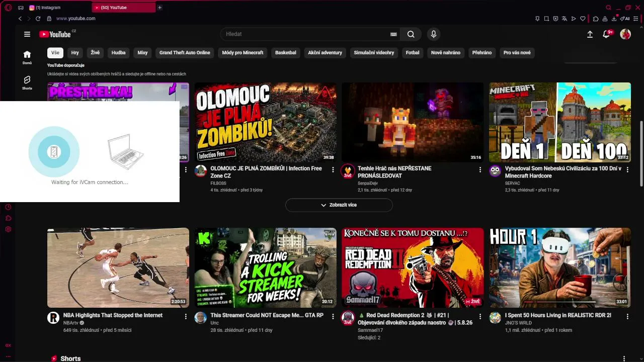The width and height of the screenshot is (644, 362).
Task: Click the search magnifier button
Action: [x=411, y=34]
